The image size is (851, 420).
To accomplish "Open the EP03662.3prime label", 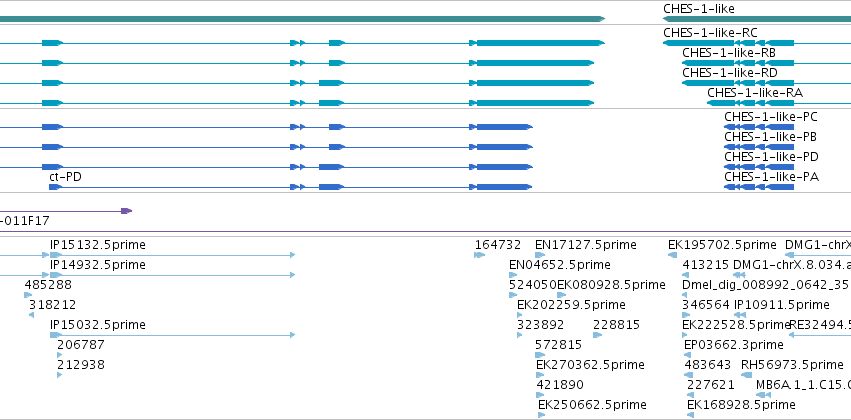I will point(734,345).
